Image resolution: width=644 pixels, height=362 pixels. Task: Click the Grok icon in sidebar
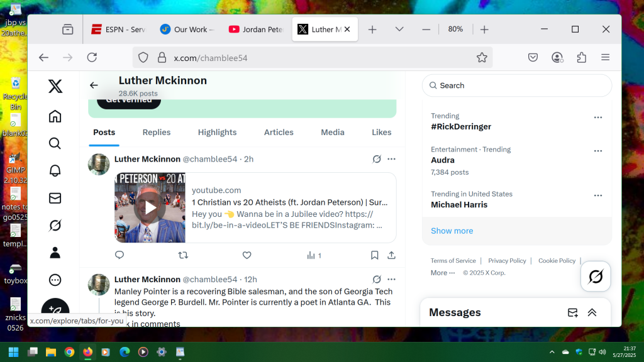[x=55, y=225]
